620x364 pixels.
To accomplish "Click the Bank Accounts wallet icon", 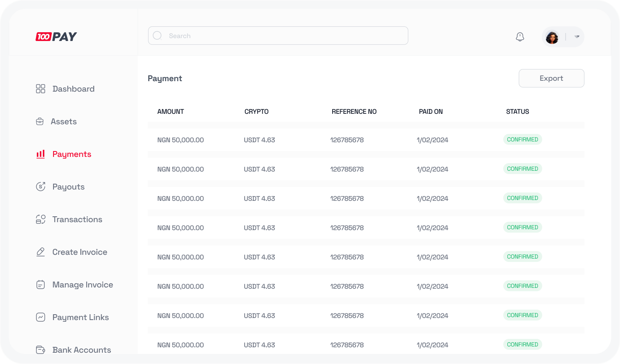I will 41,349.
